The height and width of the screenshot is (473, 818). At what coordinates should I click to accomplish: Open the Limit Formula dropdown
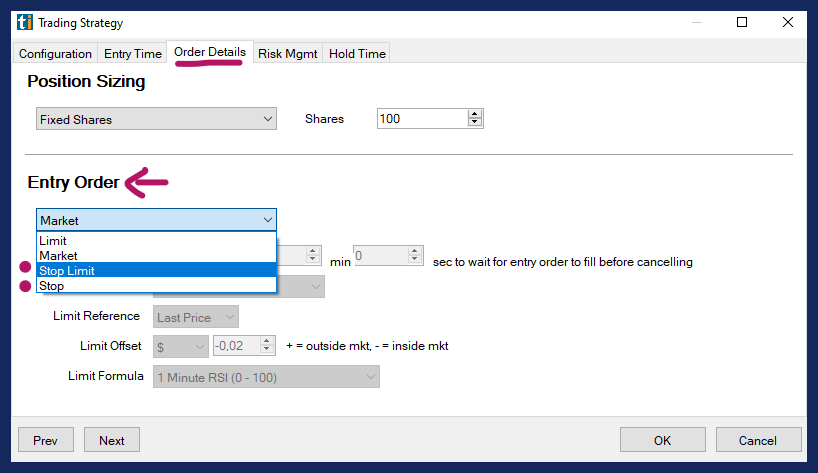[266, 377]
